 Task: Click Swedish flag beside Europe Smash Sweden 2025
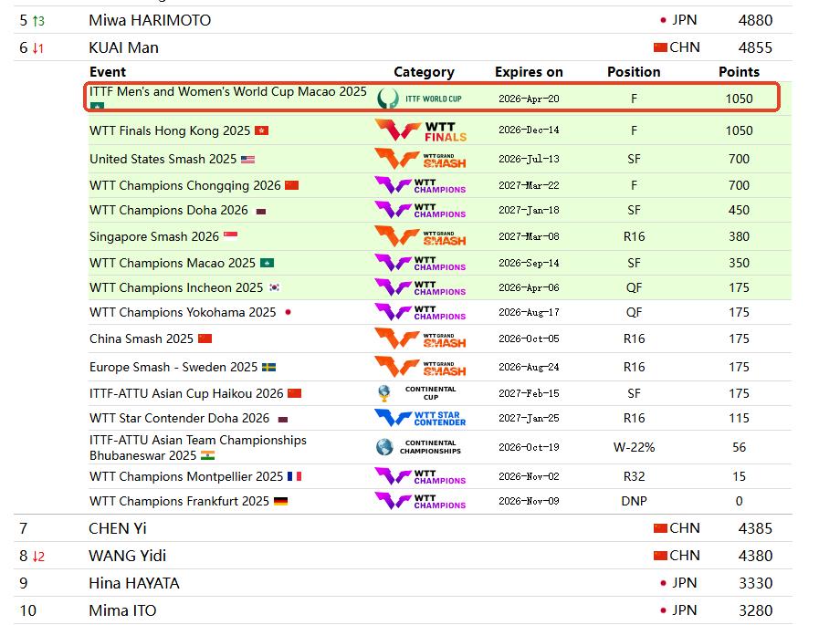(x=268, y=367)
